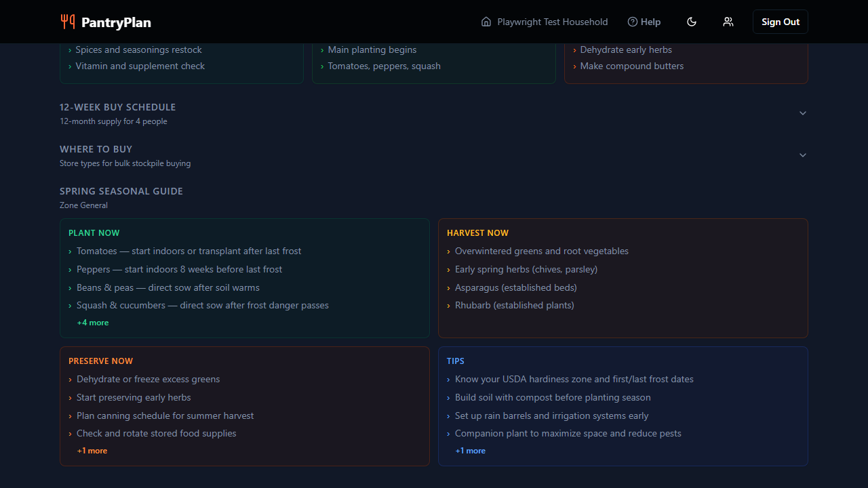Click 'Store types for bulk stockpile buying'
Image resolution: width=868 pixels, height=488 pixels.
pyautogui.click(x=125, y=163)
